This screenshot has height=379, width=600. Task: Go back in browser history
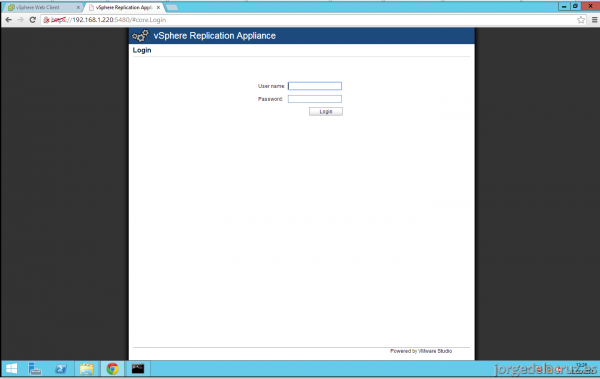tap(8, 20)
